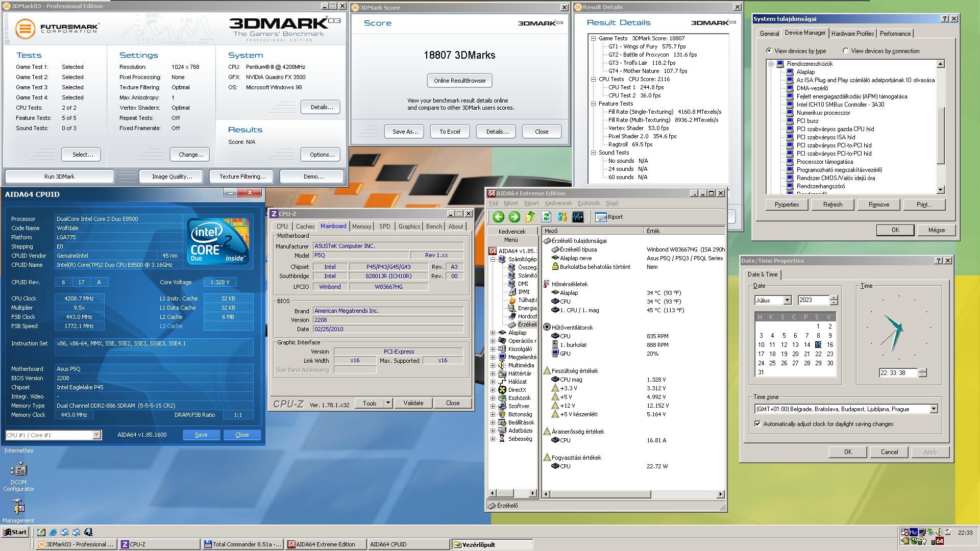Open the AIDA64 users/favorites toolbar icon
Viewport: 980px width, 551px height.
pyautogui.click(x=562, y=217)
